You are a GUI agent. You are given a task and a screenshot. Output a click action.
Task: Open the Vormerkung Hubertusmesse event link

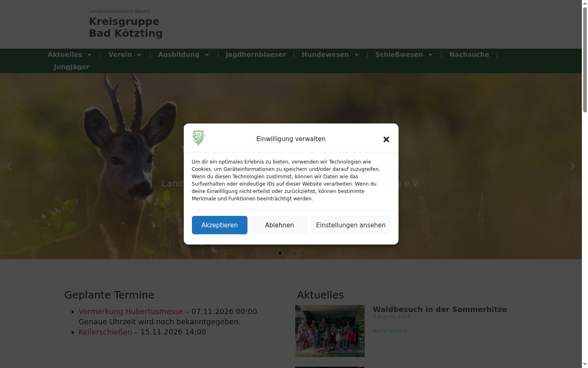(131, 312)
